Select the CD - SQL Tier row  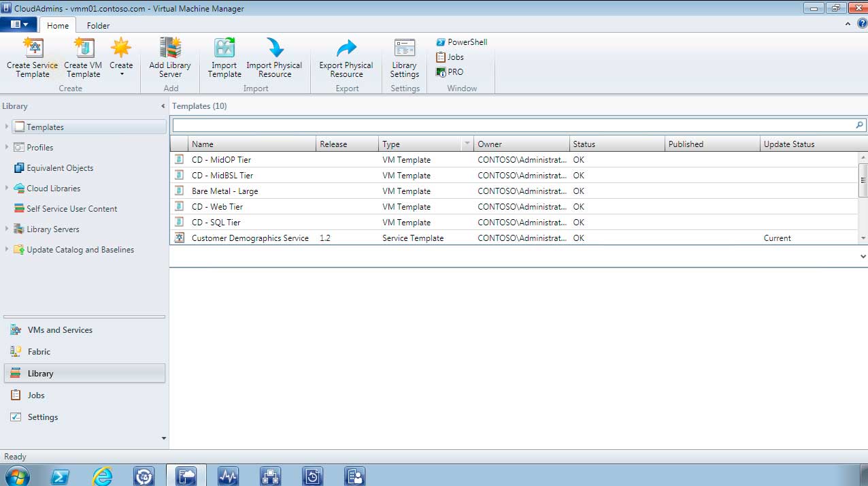(514, 223)
